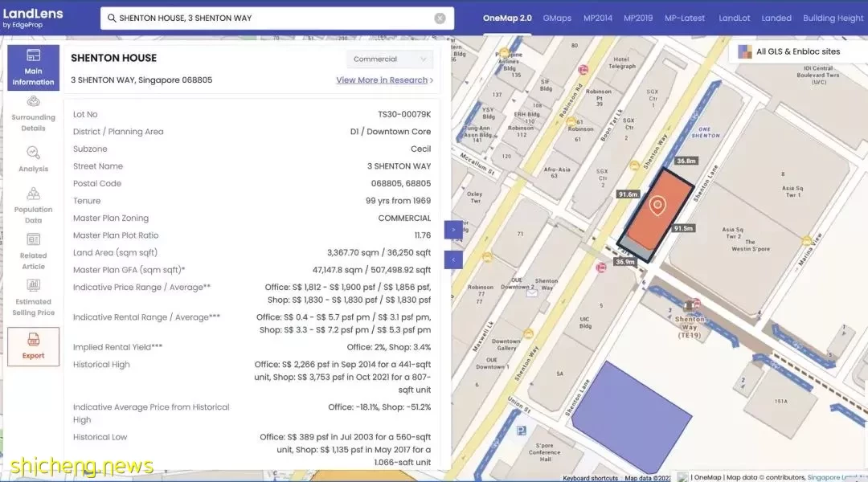Click the left-arrow panel collapse button
Screen dimensions: 868x482
point(453,259)
